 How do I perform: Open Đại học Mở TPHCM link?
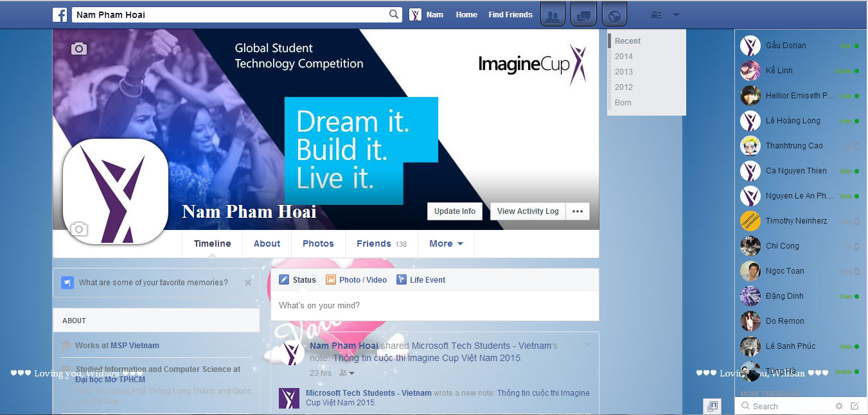[x=110, y=380]
